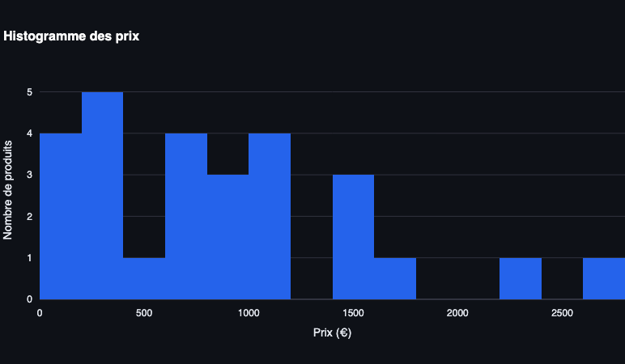
Task: Click the short bar at 400–600 €
Action: pos(144,278)
